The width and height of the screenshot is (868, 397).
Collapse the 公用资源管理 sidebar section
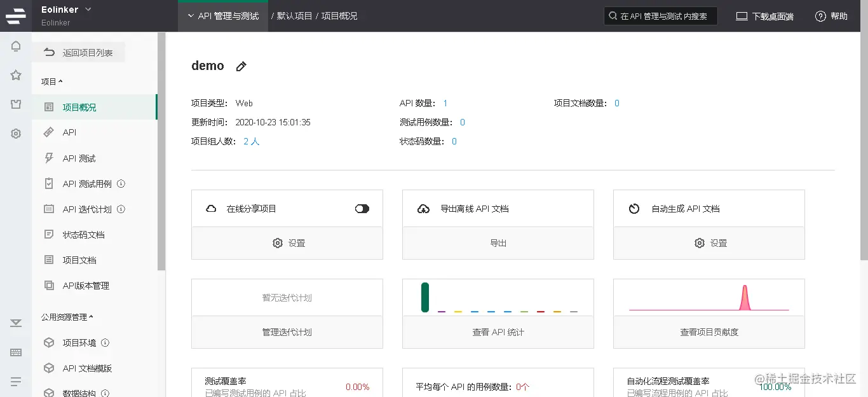click(67, 317)
